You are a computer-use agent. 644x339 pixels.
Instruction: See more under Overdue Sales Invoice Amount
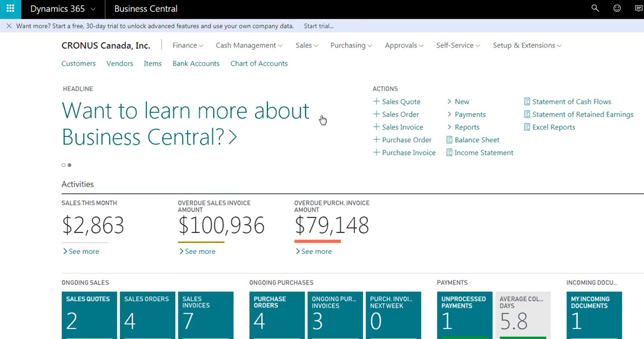click(x=197, y=251)
